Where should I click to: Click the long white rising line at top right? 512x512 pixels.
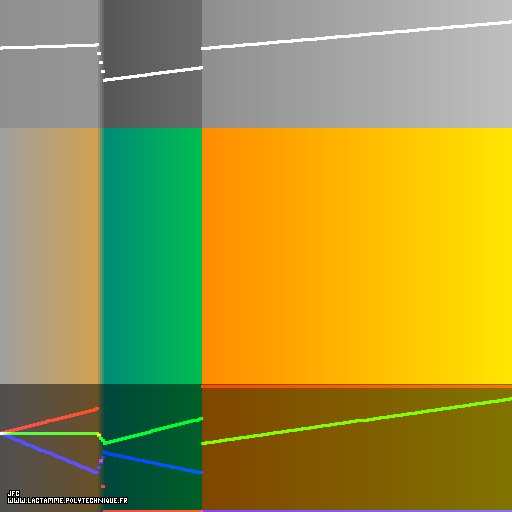point(357,35)
